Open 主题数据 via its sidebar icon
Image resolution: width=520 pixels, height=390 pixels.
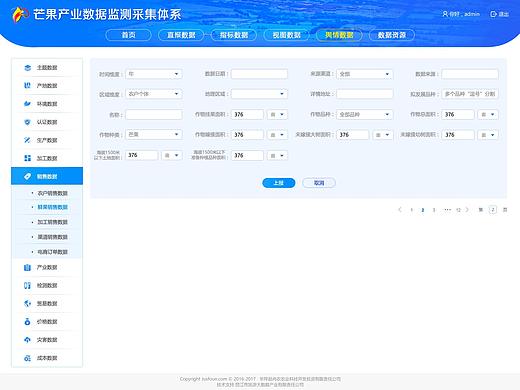click(27, 68)
